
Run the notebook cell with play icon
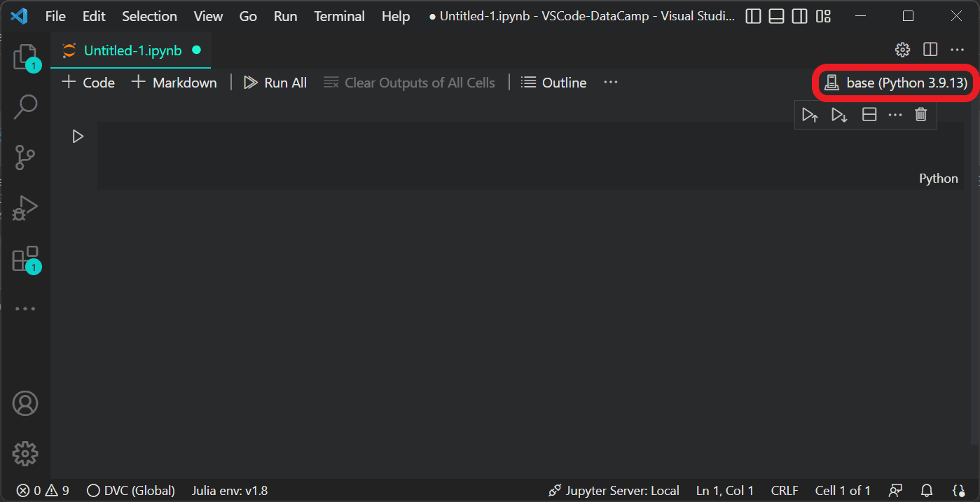78,137
